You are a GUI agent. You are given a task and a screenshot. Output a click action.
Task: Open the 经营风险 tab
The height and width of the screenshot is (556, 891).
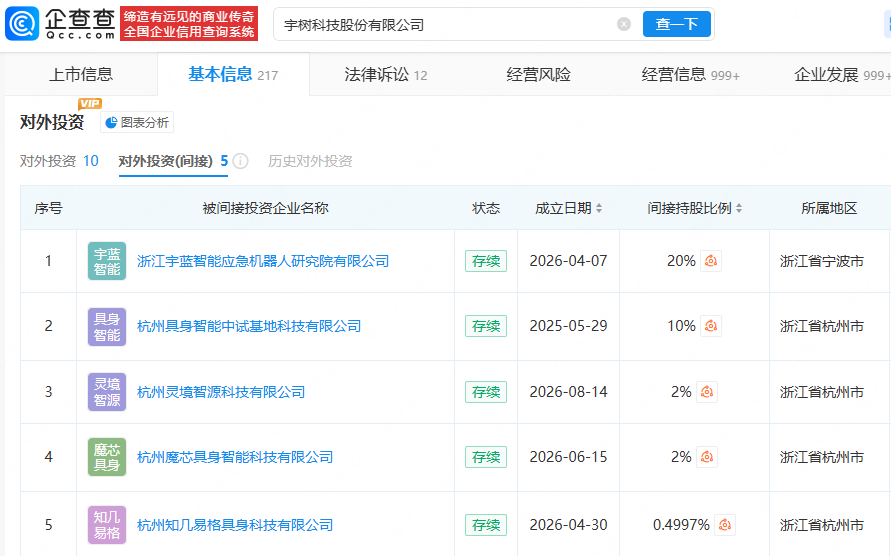click(x=538, y=74)
